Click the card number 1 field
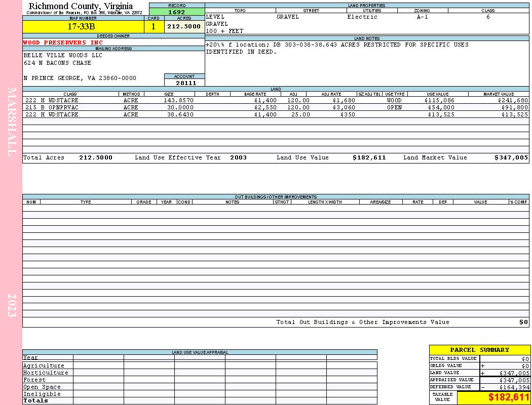 [x=154, y=27]
